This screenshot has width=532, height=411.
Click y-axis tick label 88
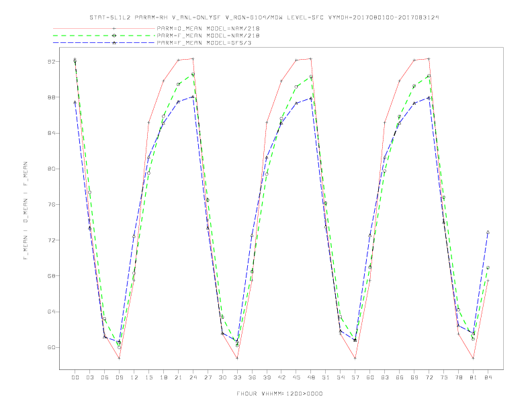[51, 97]
